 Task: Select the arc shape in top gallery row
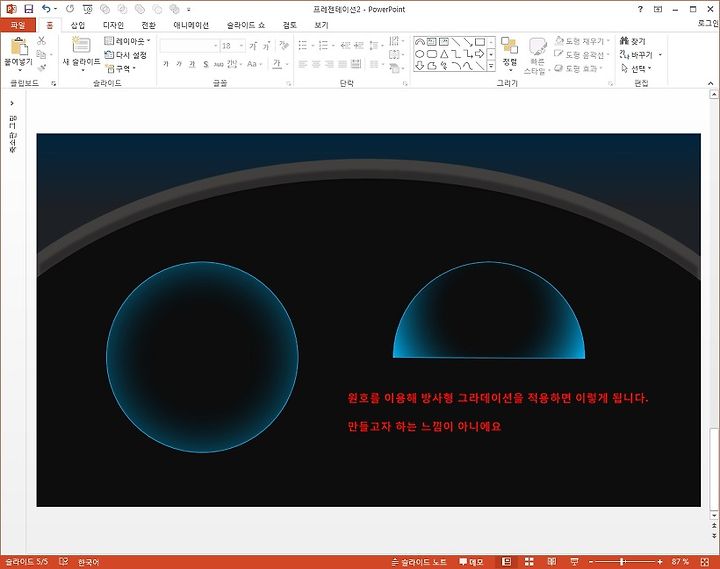pos(419,42)
